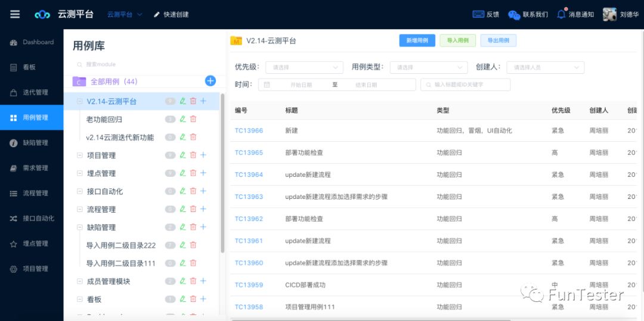The height and width of the screenshot is (321, 644).
Task: Click the title or ID keyword search box
Action: pos(465,85)
